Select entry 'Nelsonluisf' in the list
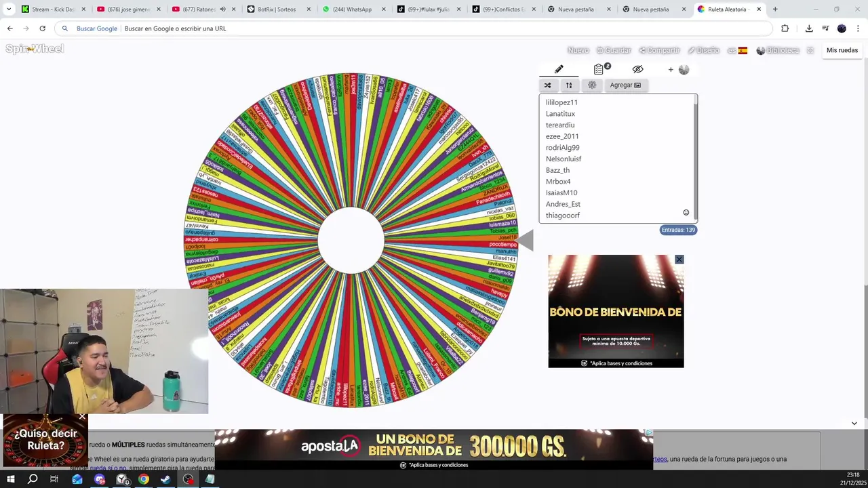The image size is (868, 488). click(564, 159)
